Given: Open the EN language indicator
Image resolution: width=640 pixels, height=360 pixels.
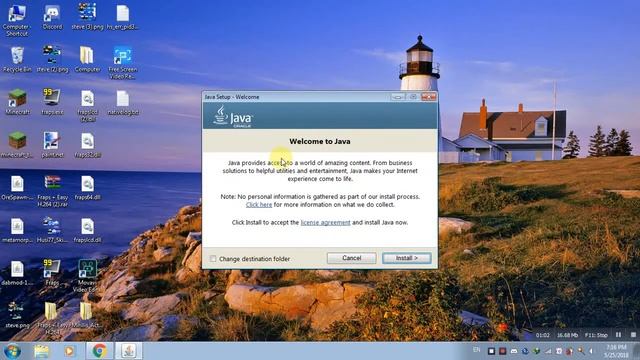Looking at the screenshot, I should tap(476, 350).
